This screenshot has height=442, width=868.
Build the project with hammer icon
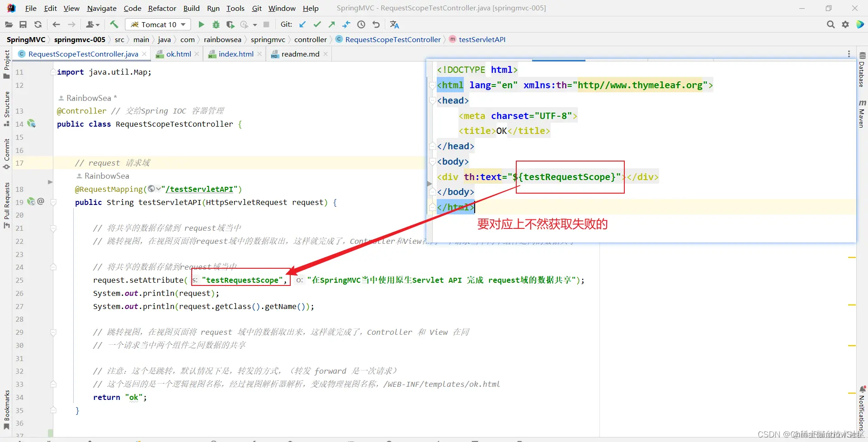tap(114, 24)
